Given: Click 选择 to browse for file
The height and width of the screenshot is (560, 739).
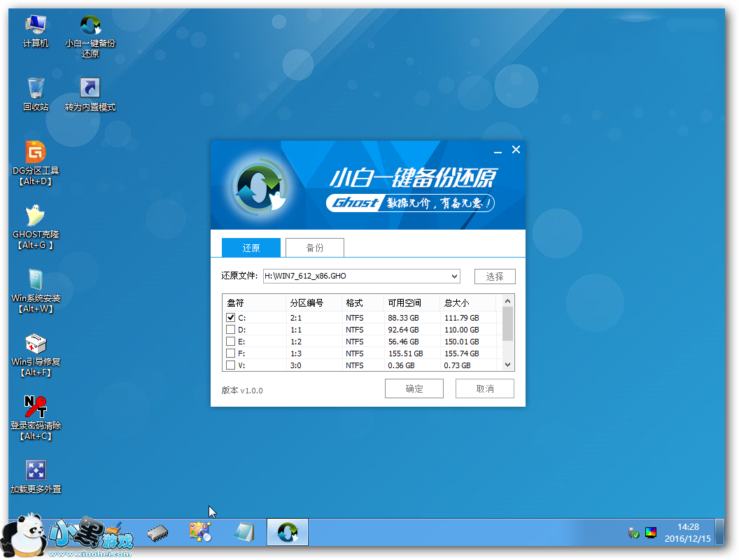Looking at the screenshot, I should click(494, 276).
